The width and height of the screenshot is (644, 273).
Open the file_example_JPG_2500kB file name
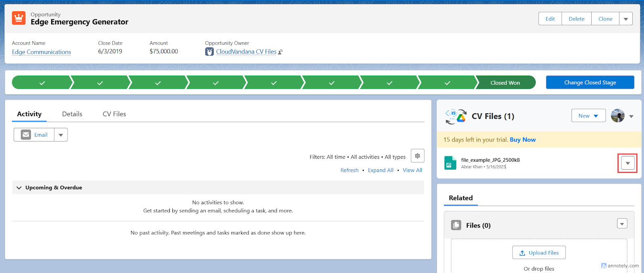491,160
